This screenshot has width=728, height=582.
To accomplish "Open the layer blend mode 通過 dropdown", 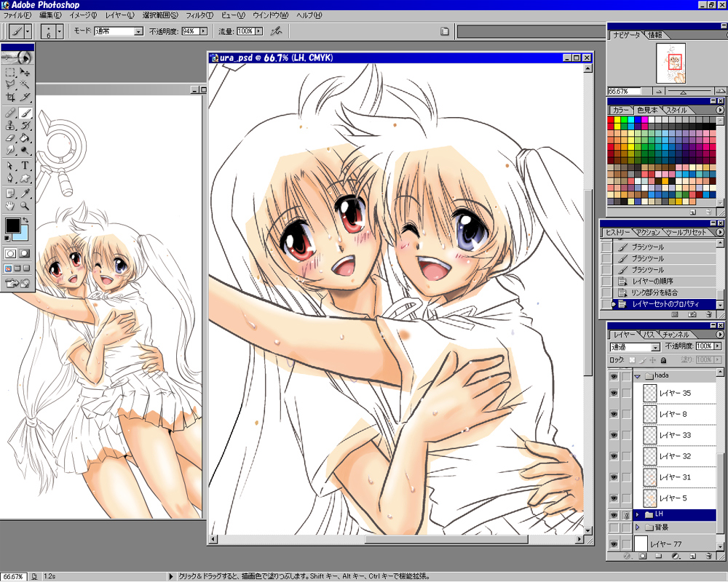I will tap(655, 347).
